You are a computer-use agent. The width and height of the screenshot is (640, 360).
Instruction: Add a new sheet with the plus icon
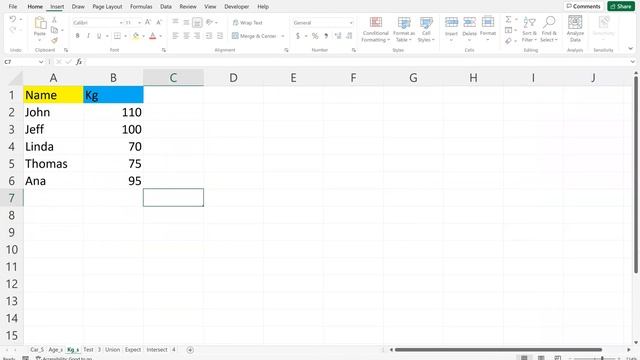click(x=190, y=350)
